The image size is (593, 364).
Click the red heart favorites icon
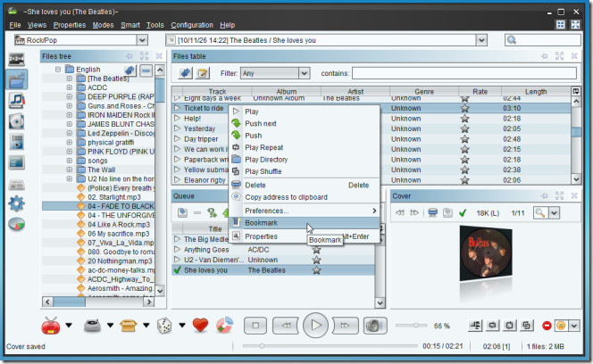200,325
